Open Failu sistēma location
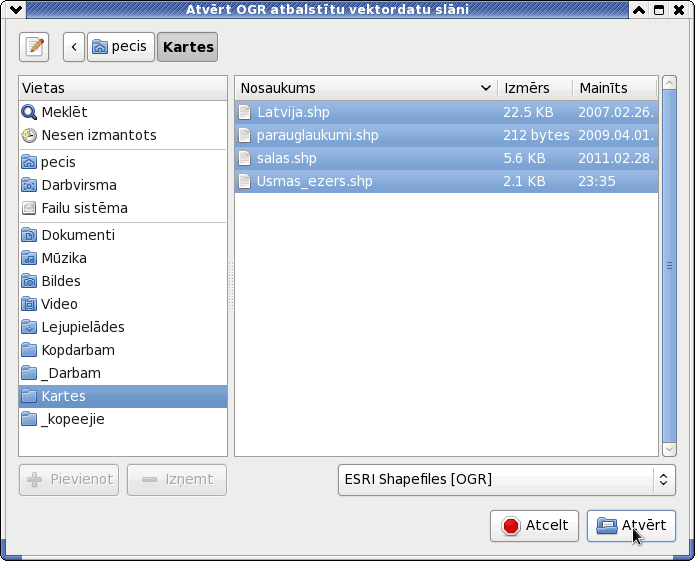 [x=123, y=208]
